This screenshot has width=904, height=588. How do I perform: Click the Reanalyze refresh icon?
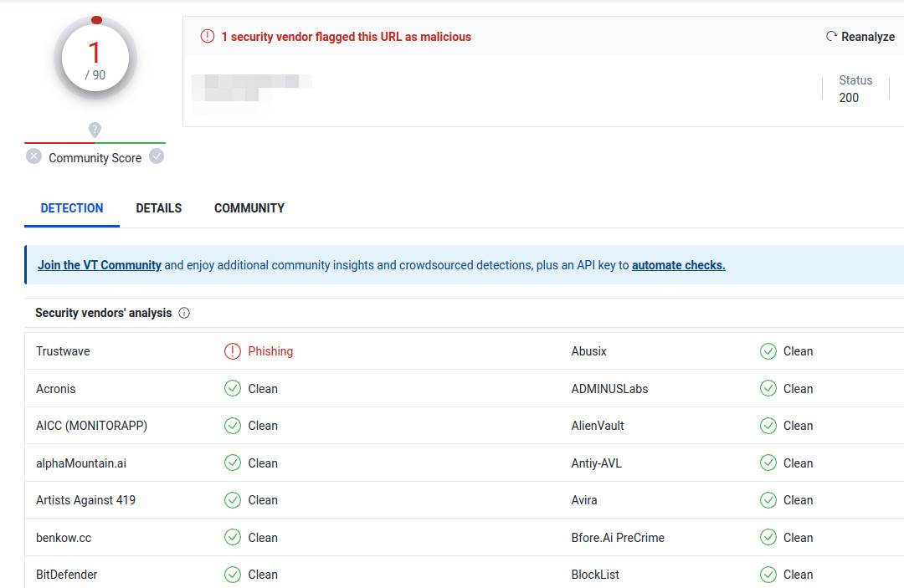coord(830,36)
